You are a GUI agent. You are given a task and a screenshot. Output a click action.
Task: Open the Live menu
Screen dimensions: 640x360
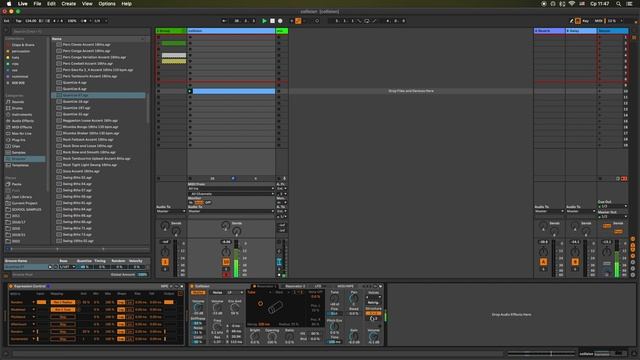coord(22,4)
